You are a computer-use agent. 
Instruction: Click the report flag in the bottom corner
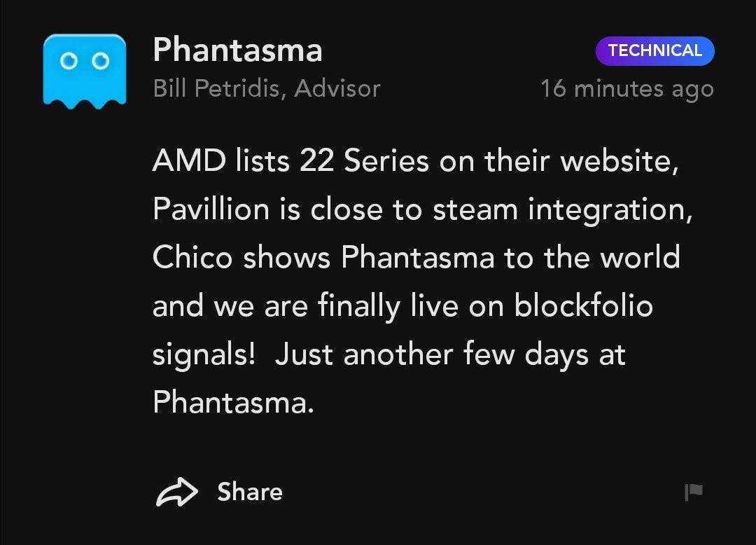[x=694, y=492]
